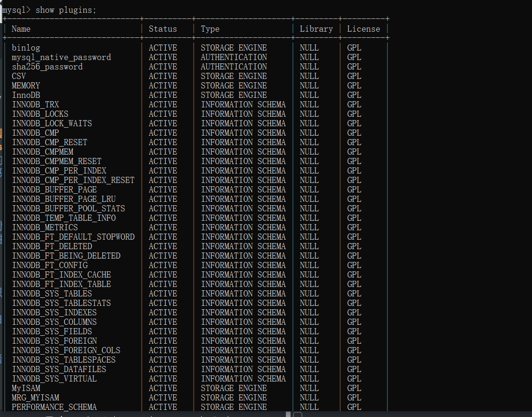This screenshot has width=532, height=417.
Task: Select the License column header
Action: coord(363,29)
